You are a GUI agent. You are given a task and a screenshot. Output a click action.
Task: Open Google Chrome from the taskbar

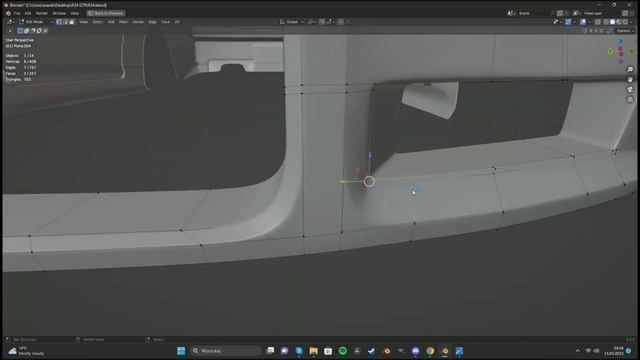[x=430, y=351]
